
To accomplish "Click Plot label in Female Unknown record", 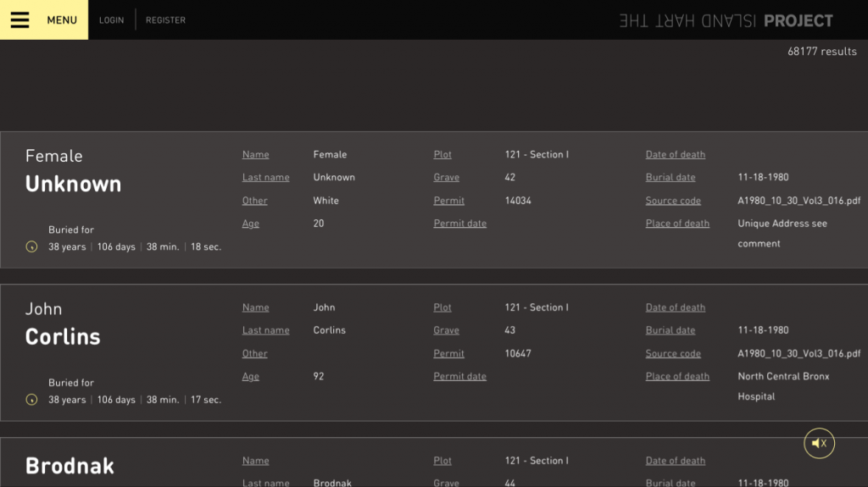I will click(442, 155).
